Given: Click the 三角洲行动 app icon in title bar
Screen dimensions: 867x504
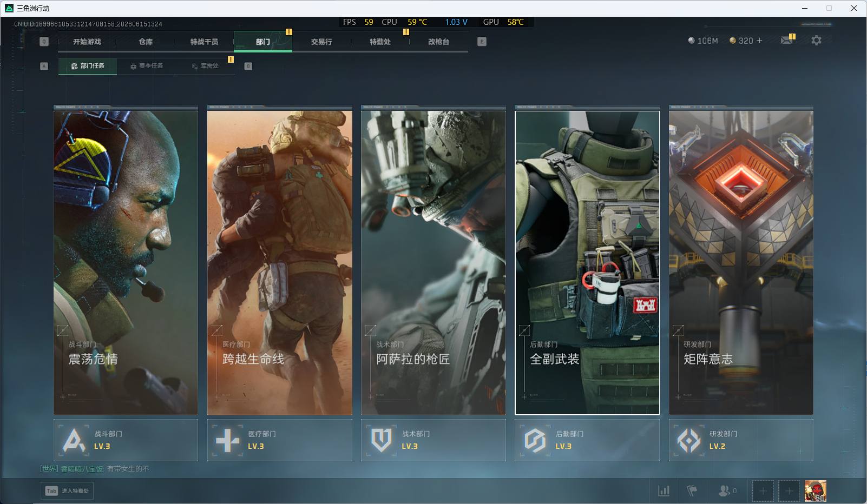Looking at the screenshot, I should click(x=9, y=8).
